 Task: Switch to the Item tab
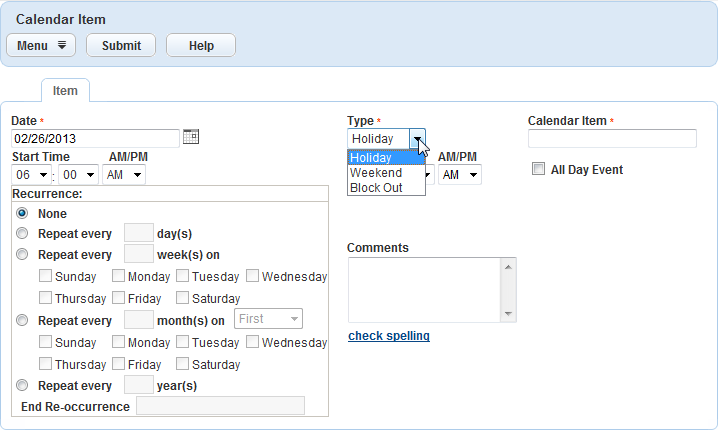tap(65, 90)
